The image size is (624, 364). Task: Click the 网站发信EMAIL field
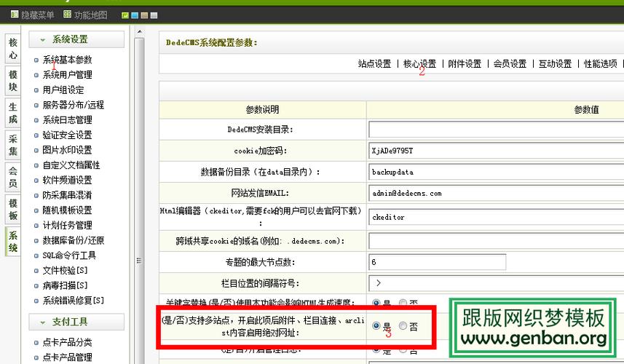point(497,194)
